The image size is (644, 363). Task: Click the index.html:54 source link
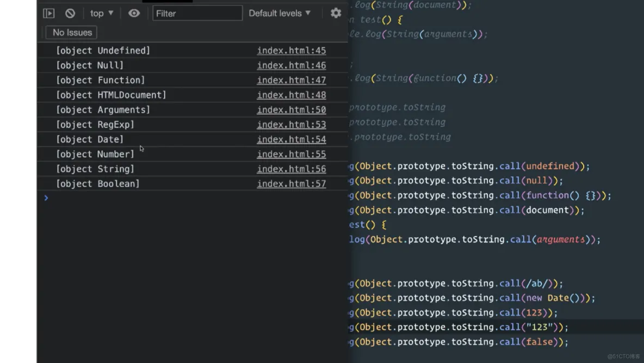(291, 139)
